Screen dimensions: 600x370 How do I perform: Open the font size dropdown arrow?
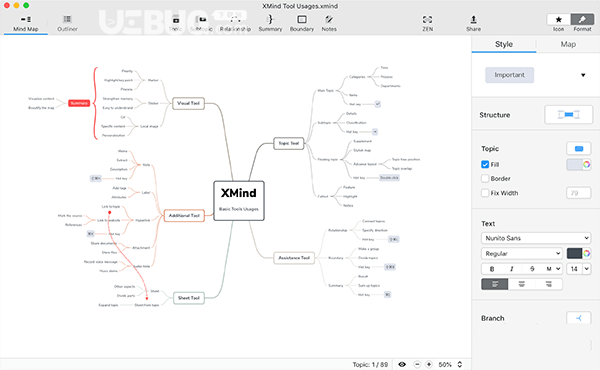tap(587, 269)
